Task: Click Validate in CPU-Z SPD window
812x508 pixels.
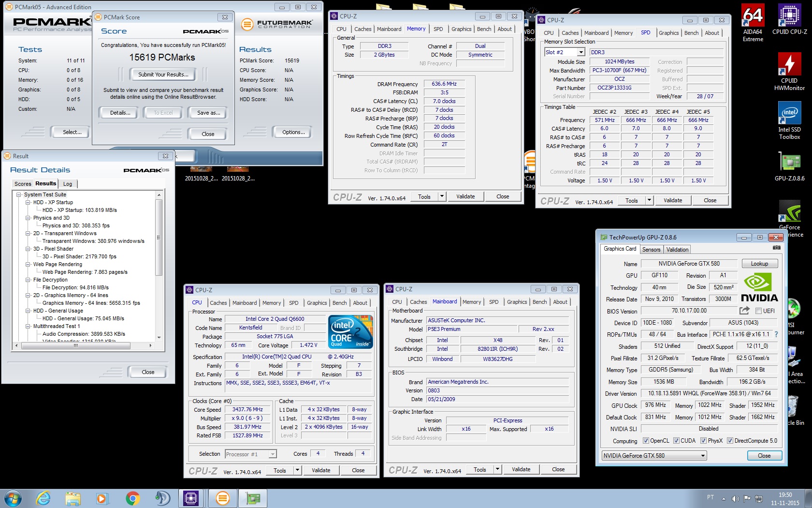Action: 673,200
